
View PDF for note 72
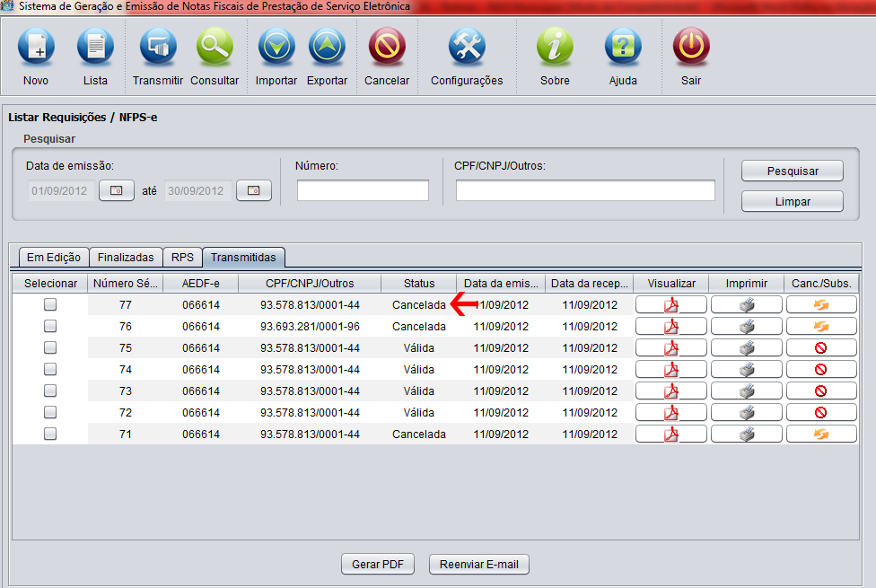click(671, 412)
